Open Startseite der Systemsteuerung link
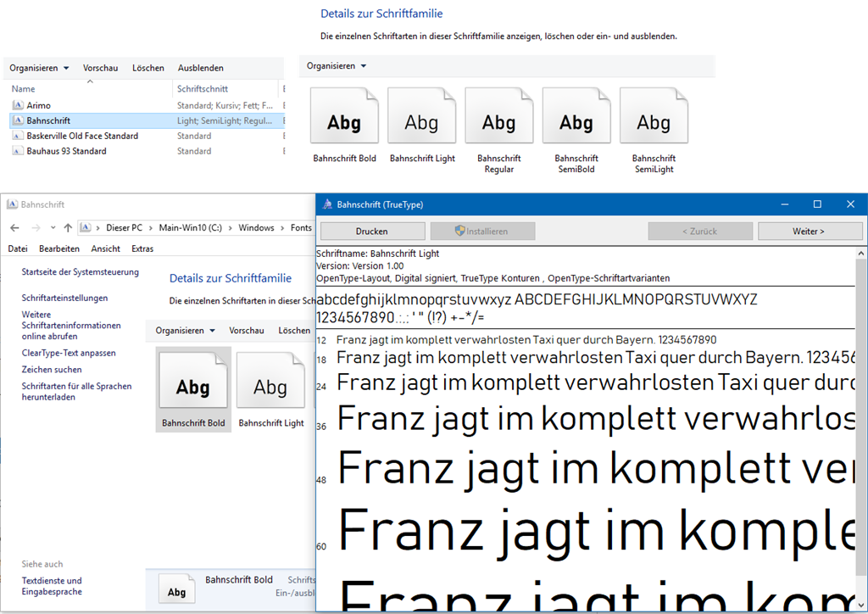Image resolution: width=868 pixels, height=614 pixels. tap(81, 272)
